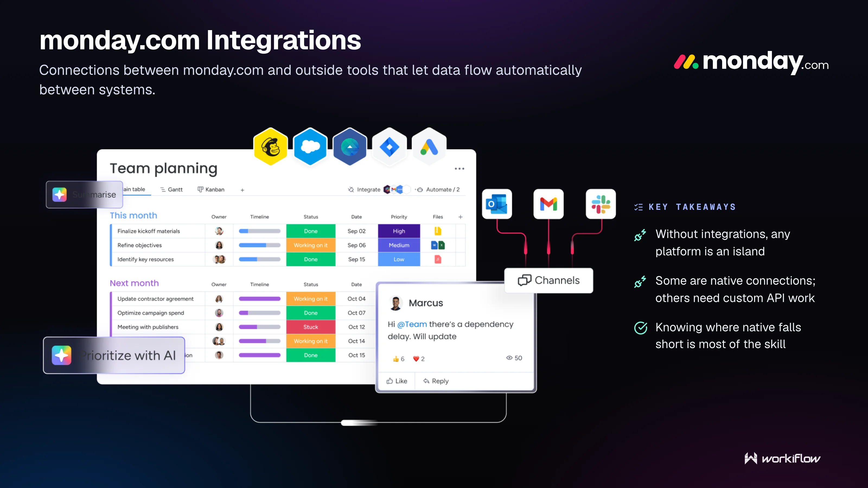
Task: Collapse the Next month group header
Action: (x=134, y=283)
